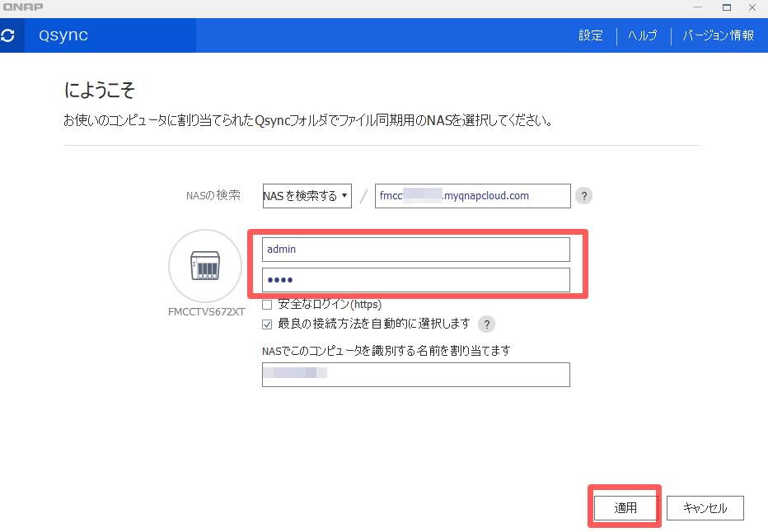Click the にようこそ heading
The height and width of the screenshot is (532, 768).
[x=100, y=90]
